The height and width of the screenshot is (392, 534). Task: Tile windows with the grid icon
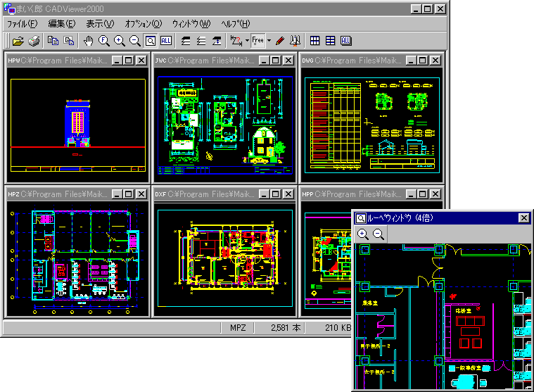point(314,41)
